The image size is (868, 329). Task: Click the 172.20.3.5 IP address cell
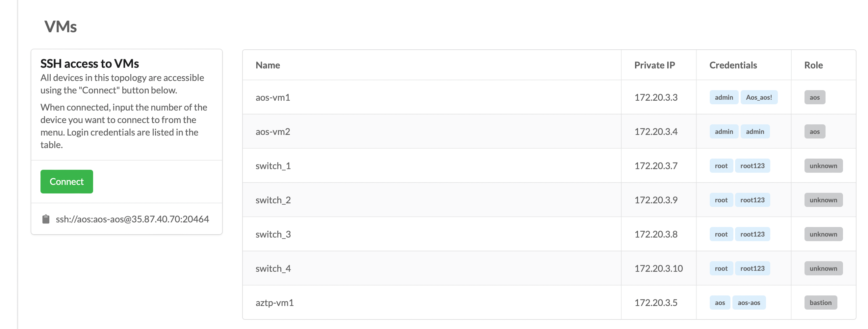(x=656, y=302)
